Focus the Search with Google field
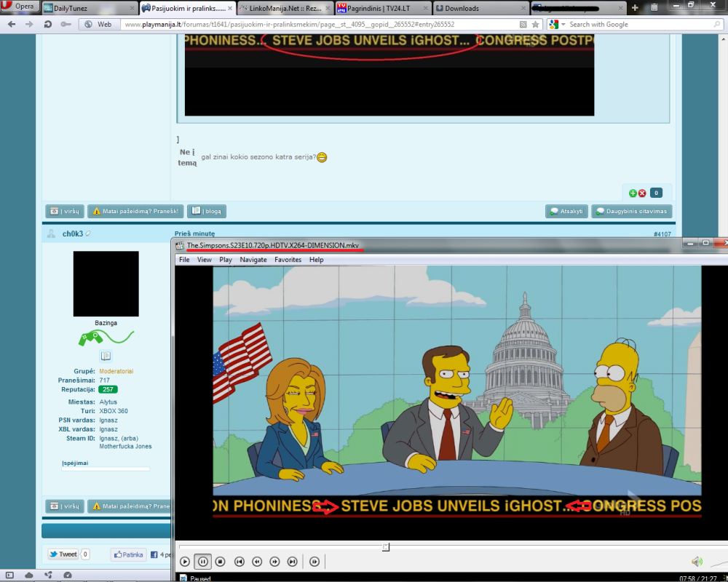 (640, 24)
